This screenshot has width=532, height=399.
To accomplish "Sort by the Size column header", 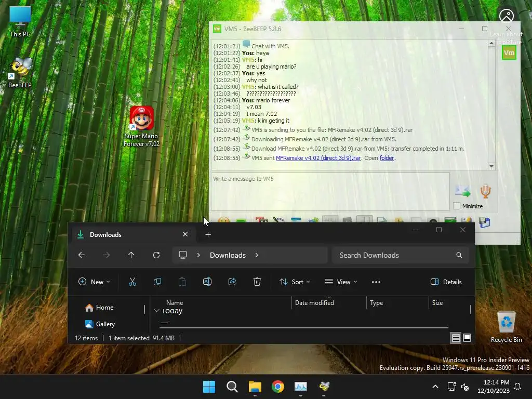I will [437, 303].
